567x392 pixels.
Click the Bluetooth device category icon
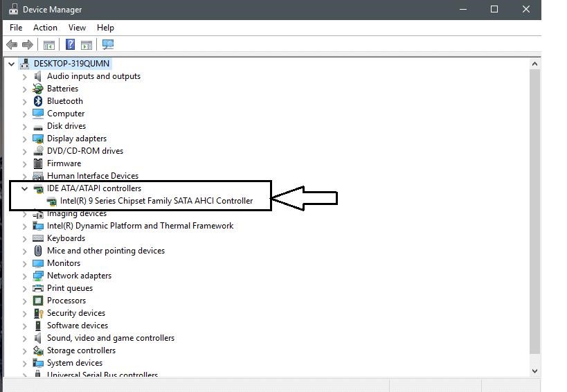pyautogui.click(x=38, y=101)
